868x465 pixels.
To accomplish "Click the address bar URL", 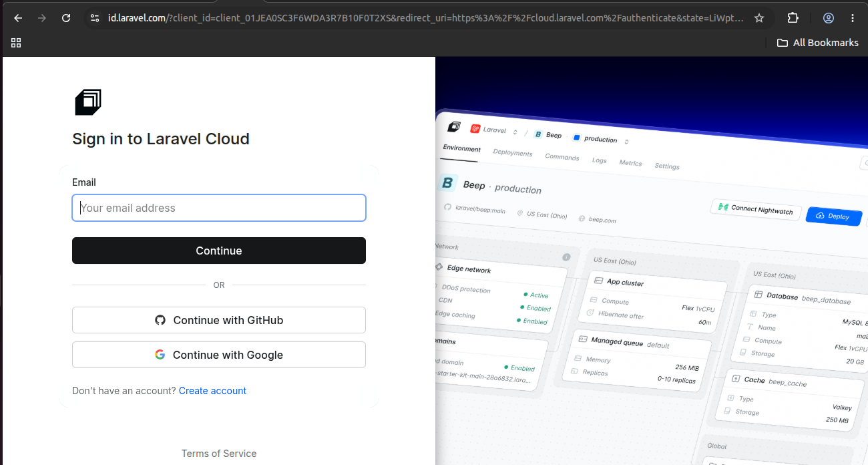I will [425, 18].
